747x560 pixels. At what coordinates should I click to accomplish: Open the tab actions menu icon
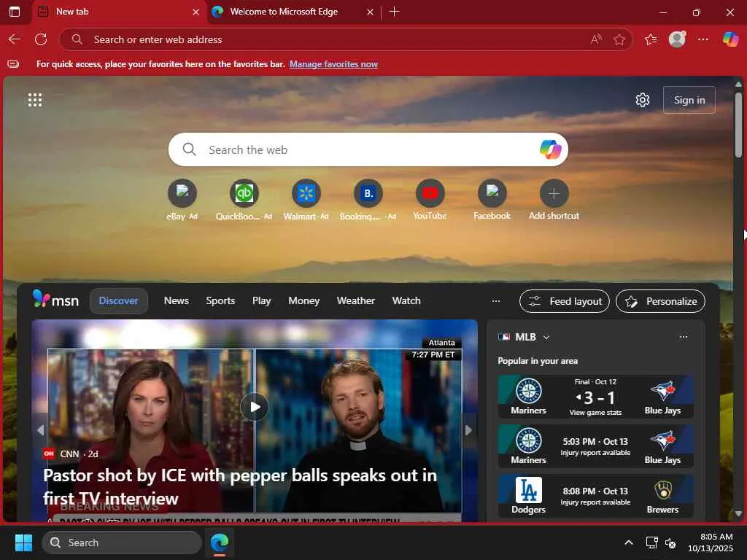click(15, 12)
